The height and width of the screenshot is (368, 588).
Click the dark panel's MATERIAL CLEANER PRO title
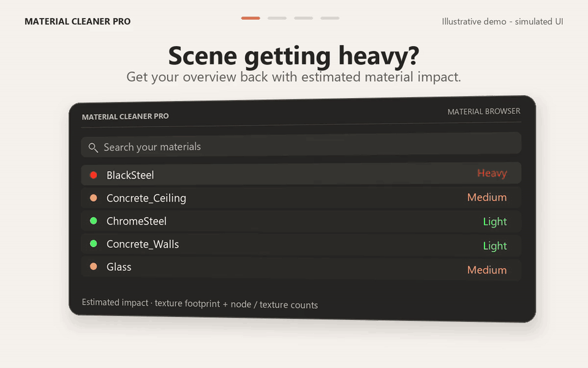(125, 117)
